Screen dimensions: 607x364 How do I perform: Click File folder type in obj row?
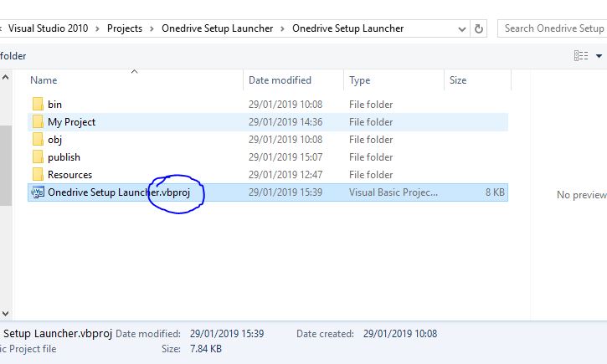pos(371,140)
